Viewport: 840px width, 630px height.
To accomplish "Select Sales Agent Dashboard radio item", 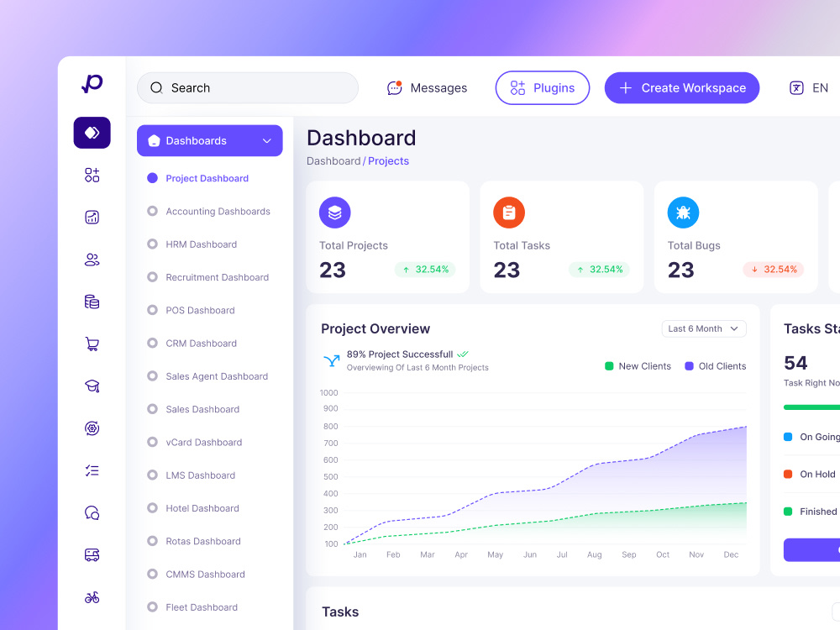I will (153, 376).
